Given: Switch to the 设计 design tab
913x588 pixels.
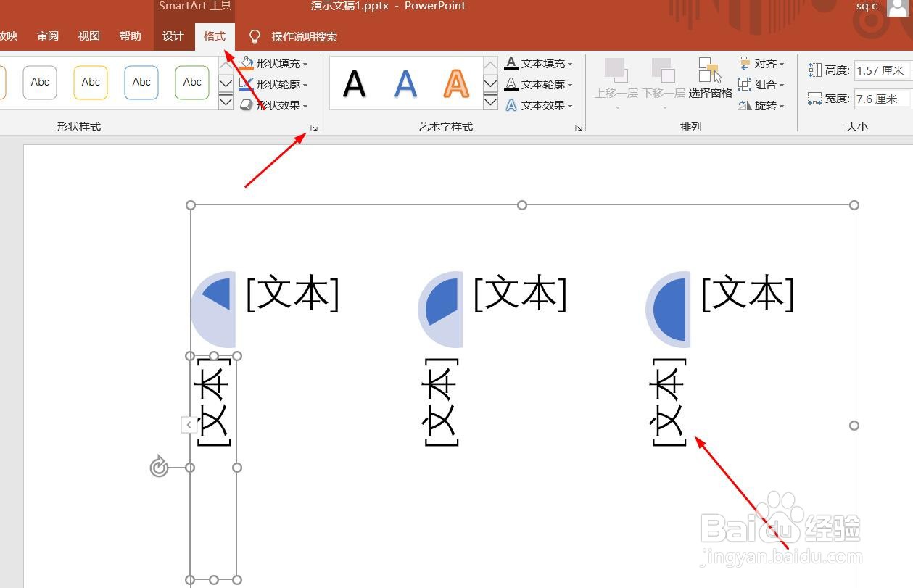Looking at the screenshot, I should (x=173, y=36).
